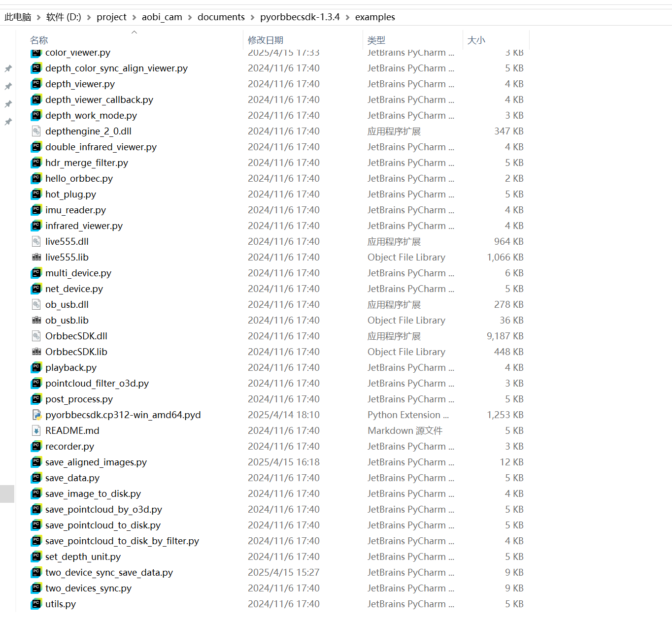
Task: Click the Markdown 源文件 type cell
Action: click(405, 430)
